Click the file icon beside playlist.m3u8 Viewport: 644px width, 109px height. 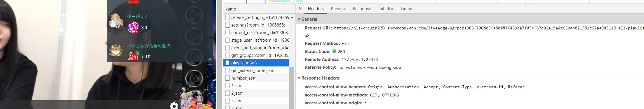pyautogui.click(x=227, y=63)
